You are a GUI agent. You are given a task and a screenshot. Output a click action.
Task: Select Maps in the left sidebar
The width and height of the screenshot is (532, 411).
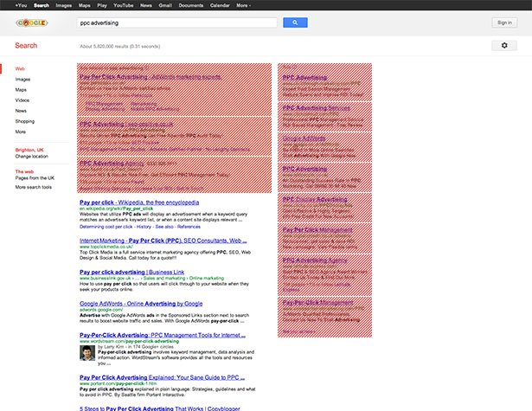coord(21,90)
